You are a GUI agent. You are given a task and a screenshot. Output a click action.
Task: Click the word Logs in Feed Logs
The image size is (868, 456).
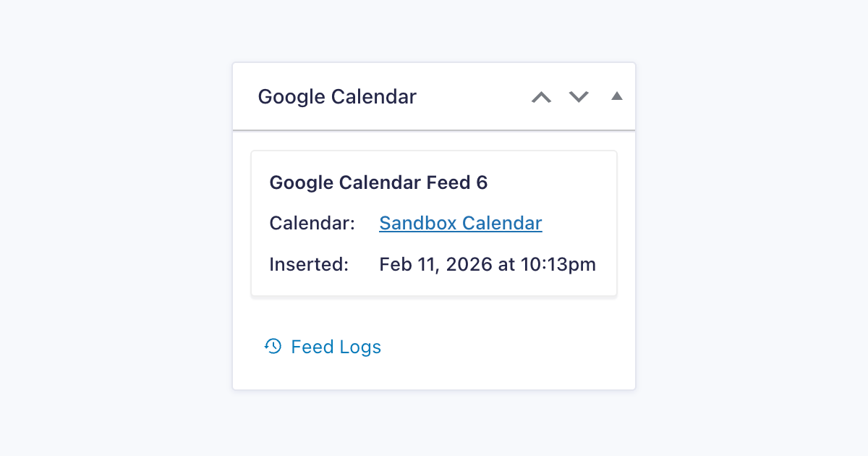point(359,347)
